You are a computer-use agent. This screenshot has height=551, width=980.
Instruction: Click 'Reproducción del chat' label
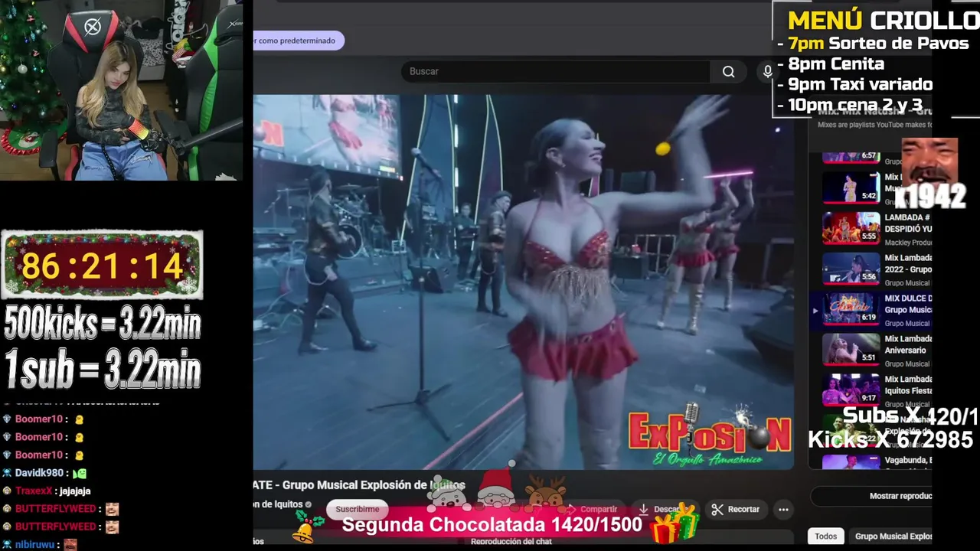pos(511,542)
